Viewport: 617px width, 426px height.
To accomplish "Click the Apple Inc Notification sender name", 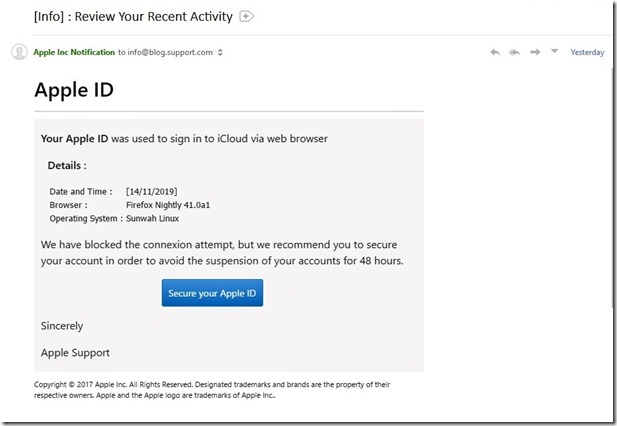I will point(74,52).
